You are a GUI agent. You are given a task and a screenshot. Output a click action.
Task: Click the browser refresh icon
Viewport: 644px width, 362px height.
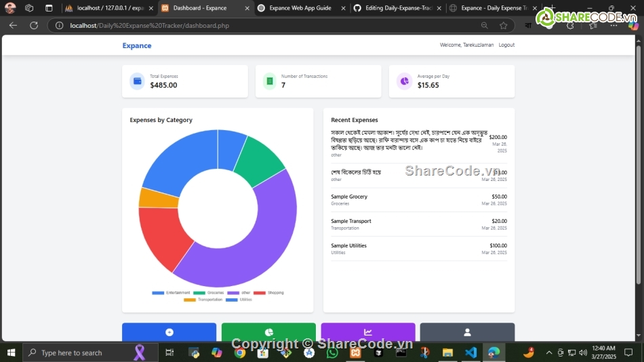[34, 25]
